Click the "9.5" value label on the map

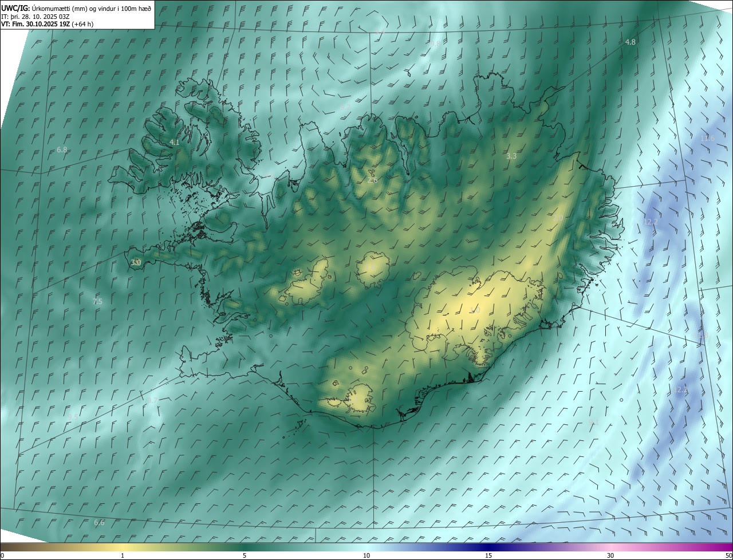(73, 417)
